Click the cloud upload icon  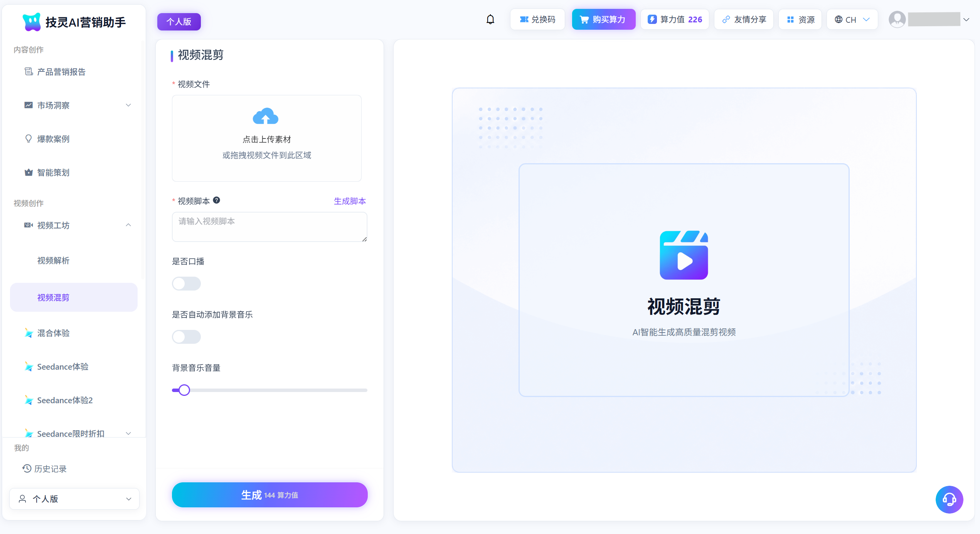click(266, 116)
